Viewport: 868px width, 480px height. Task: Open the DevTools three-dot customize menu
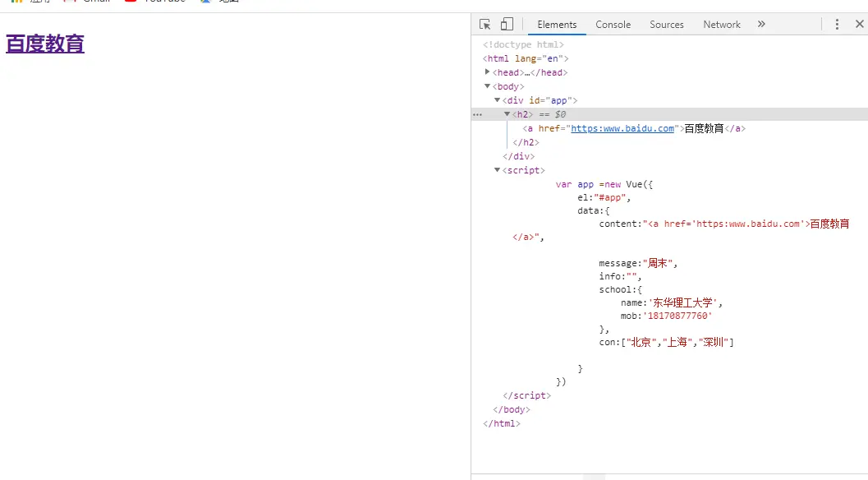pyautogui.click(x=837, y=25)
